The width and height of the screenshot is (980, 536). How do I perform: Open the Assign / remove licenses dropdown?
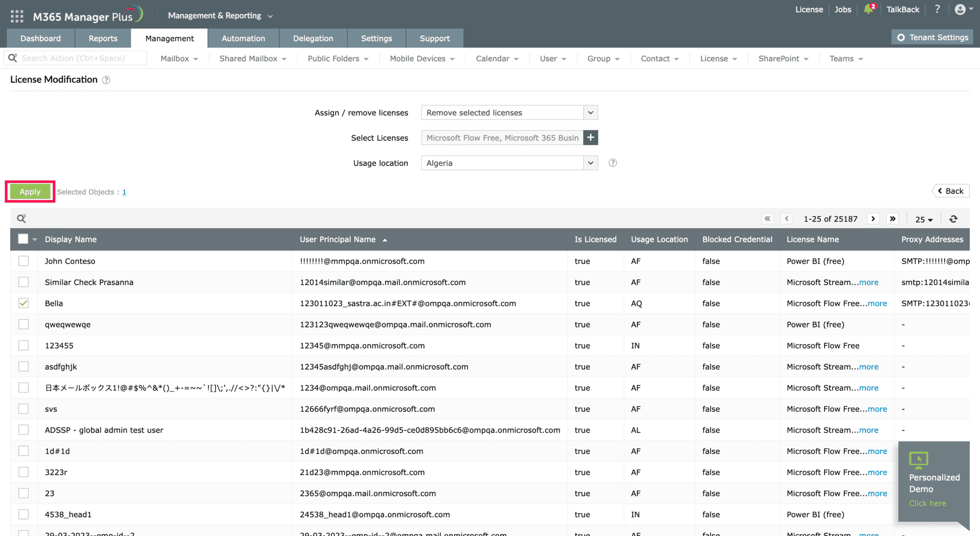click(509, 113)
